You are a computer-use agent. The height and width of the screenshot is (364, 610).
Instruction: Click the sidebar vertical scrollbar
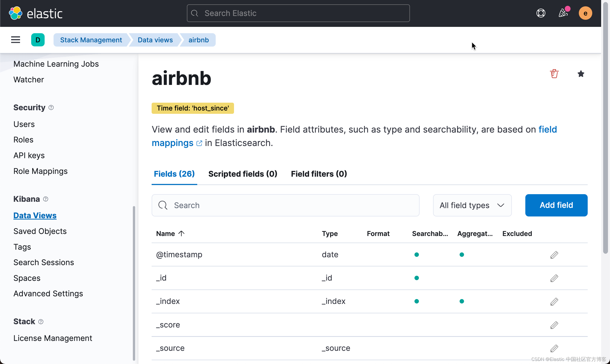[134, 283]
